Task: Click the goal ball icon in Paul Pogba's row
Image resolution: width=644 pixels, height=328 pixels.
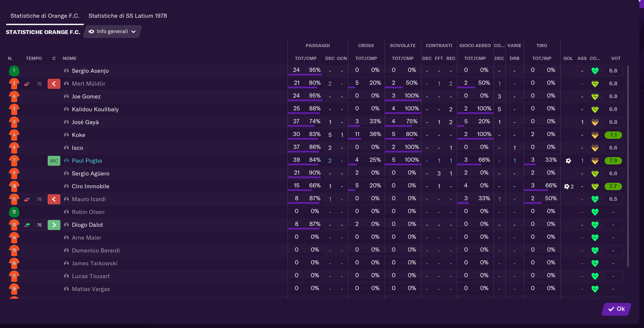Action: (x=568, y=161)
